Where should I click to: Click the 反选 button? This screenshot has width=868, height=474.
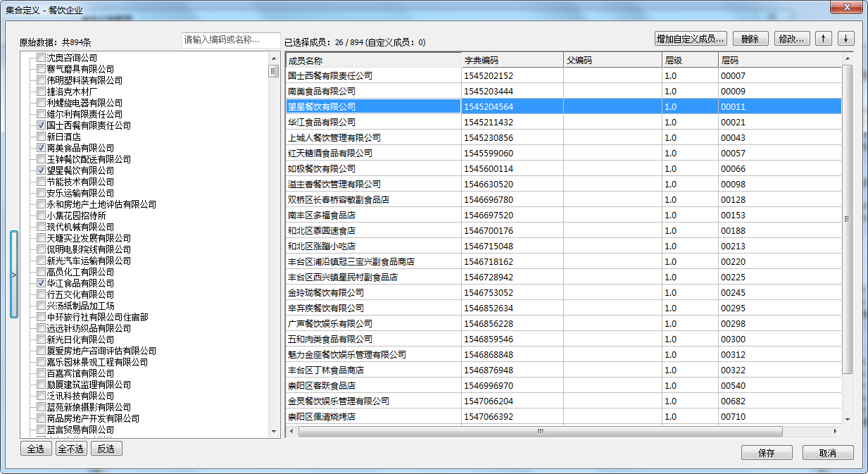coord(106,449)
